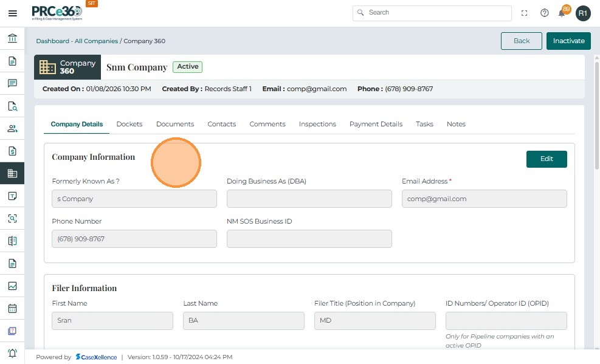Screen dimensions: 600x364
Task: Click the Inactivate button
Action: click(x=568, y=41)
